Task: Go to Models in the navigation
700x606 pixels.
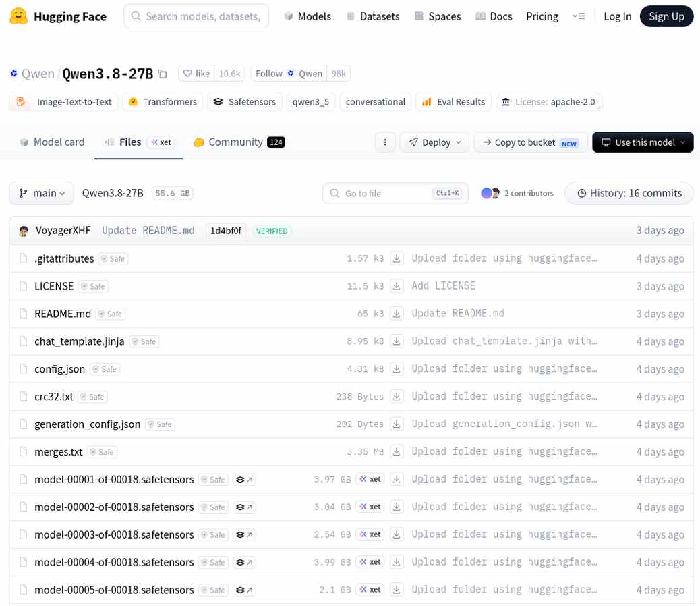Action: tap(308, 16)
